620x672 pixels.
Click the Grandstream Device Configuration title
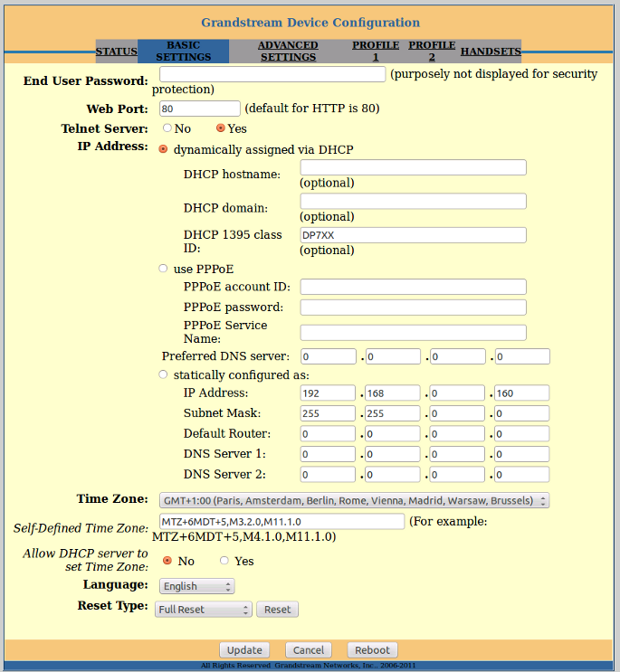click(310, 23)
